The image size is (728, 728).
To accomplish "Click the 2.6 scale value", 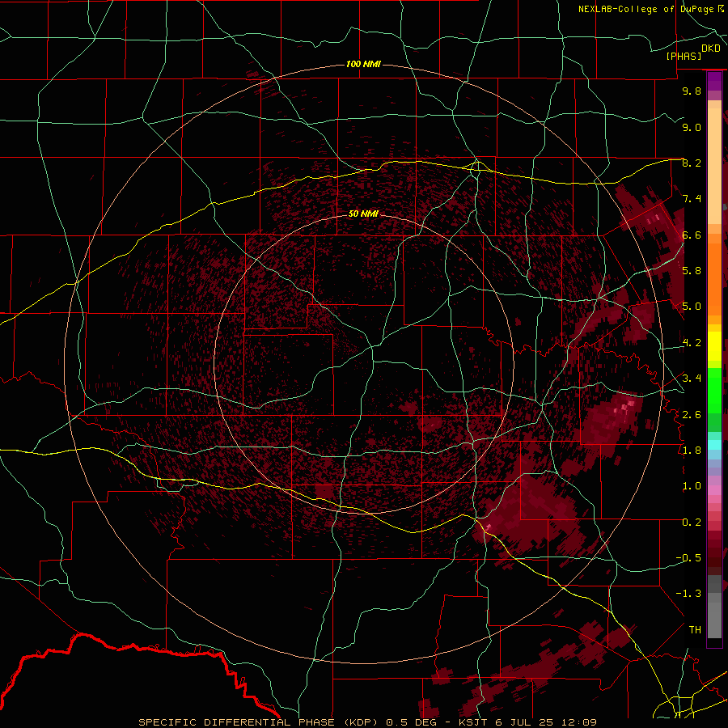I will [x=692, y=414].
